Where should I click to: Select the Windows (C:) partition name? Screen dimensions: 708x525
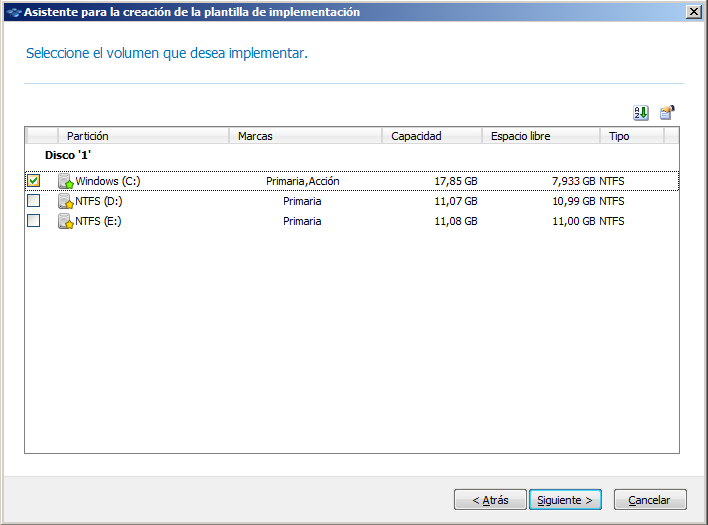point(108,181)
